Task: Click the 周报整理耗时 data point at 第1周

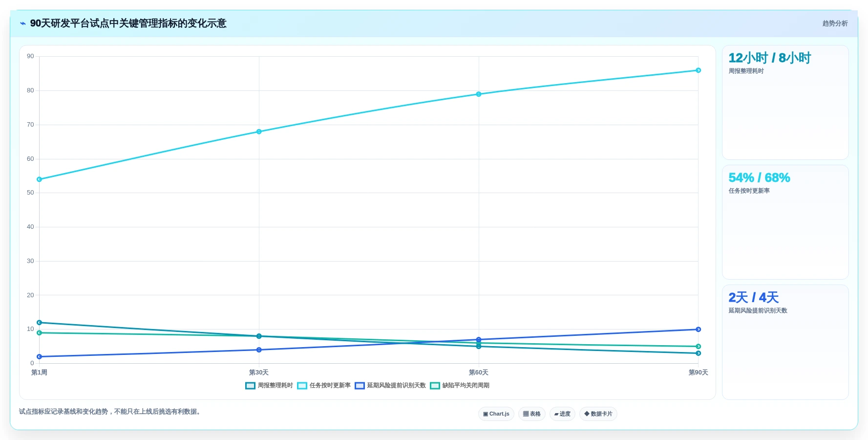Action: click(40, 323)
